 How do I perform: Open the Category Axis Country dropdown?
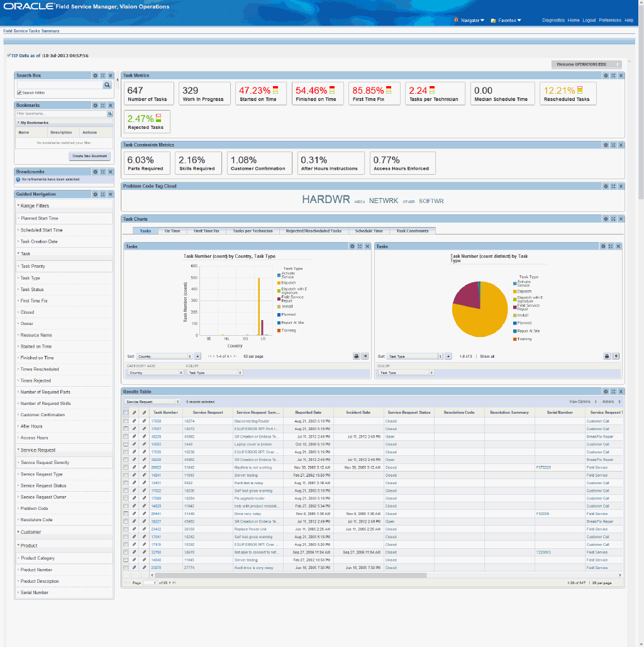click(x=155, y=373)
